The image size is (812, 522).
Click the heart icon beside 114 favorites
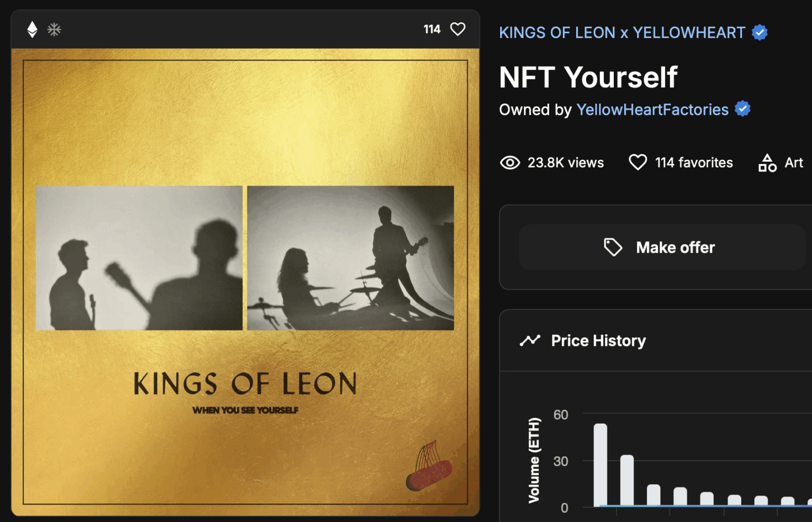[x=638, y=162]
